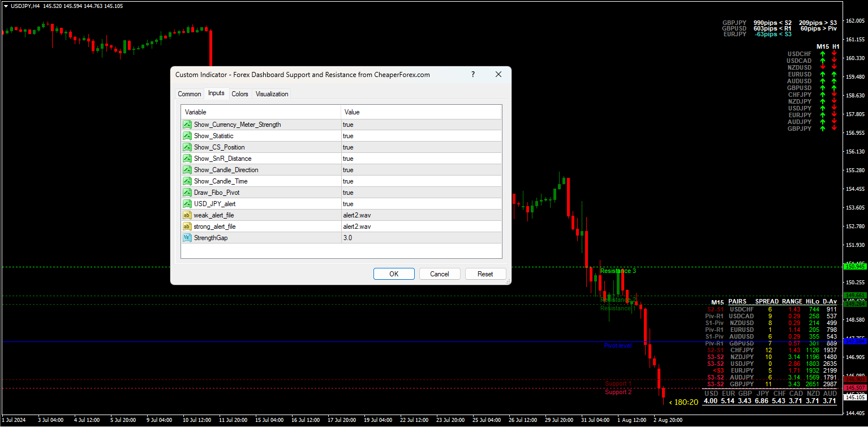Edit the StrengthGap value 3.0

point(421,238)
